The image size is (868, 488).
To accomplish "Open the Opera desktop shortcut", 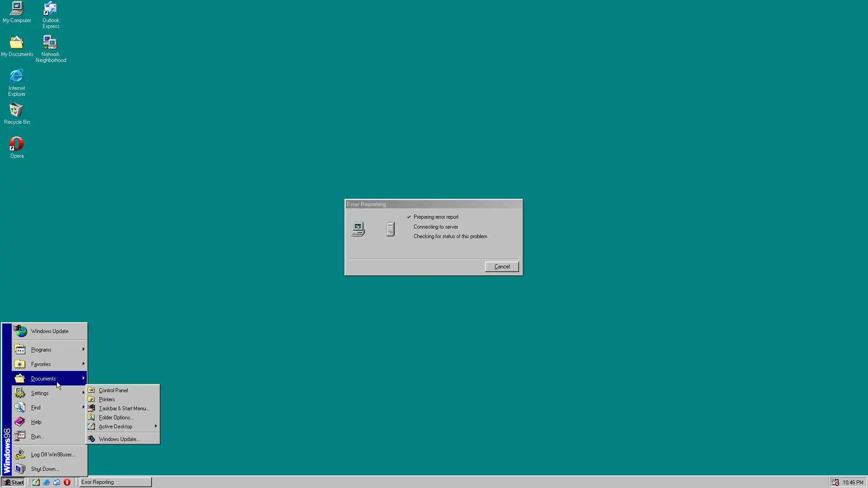I will 17,144.
